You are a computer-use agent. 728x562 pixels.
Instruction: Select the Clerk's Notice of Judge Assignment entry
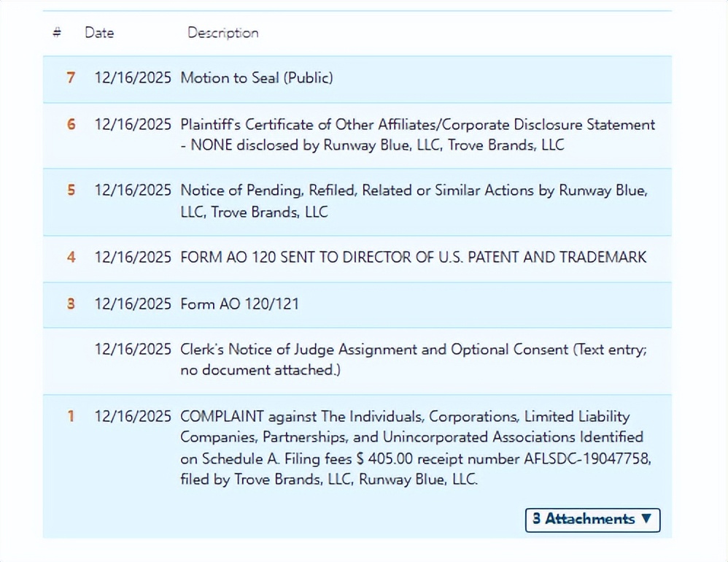(x=413, y=360)
